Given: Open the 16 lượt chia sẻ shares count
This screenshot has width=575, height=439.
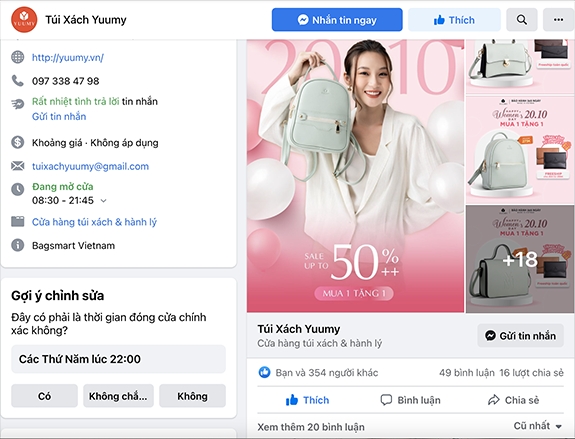Looking at the screenshot, I should (x=531, y=373).
